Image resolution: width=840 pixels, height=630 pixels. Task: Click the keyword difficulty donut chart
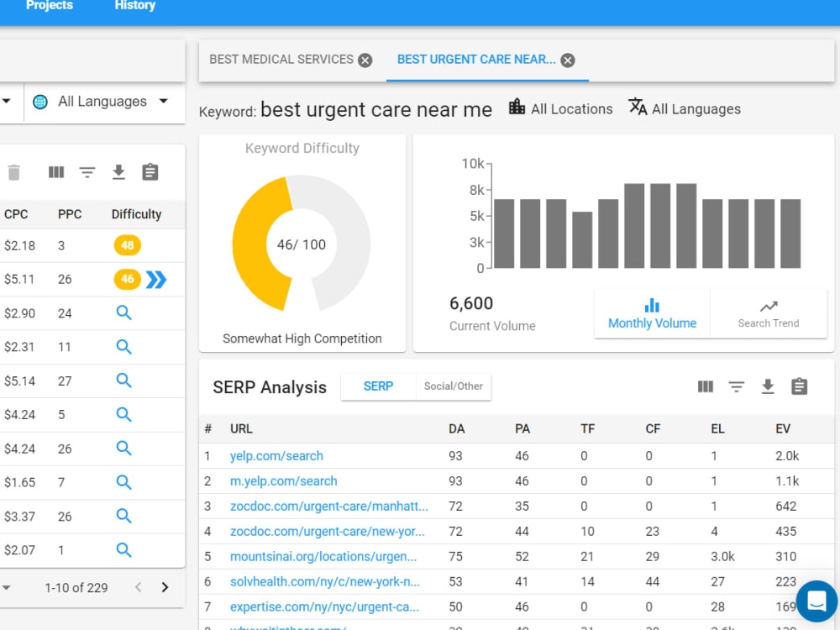302,244
